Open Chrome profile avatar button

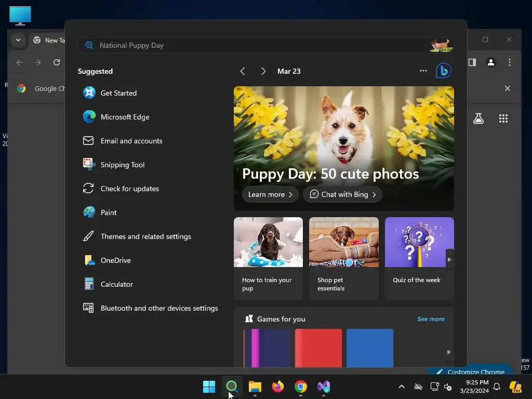tap(490, 62)
